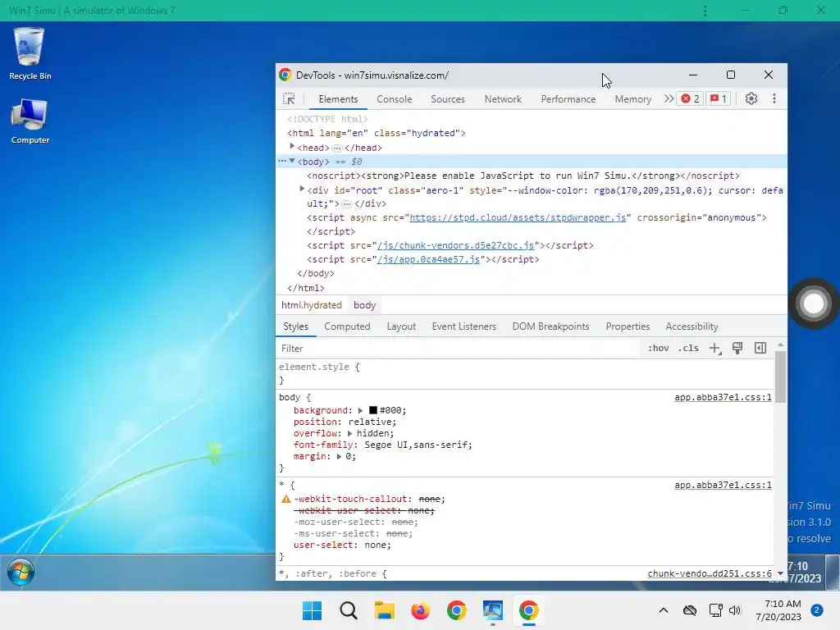Toggle :hov element state panel
Image resolution: width=840 pixels, height=630 pixels.
pyautogui.click(x=659, y=348)
